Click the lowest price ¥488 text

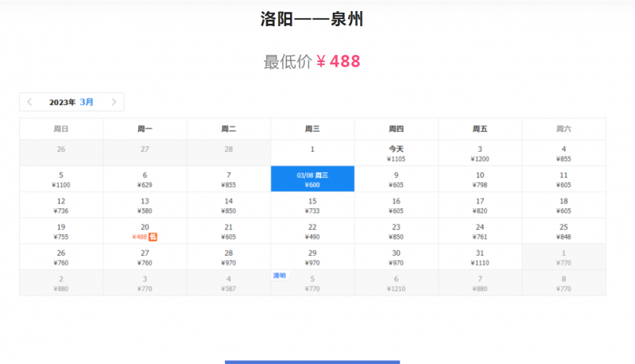coord(338,61)
